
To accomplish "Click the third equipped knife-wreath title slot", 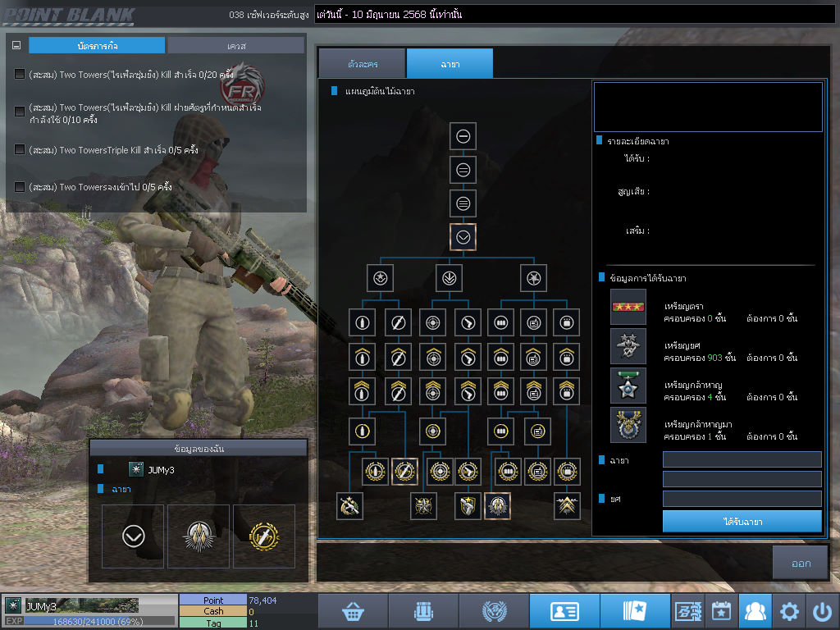I will click(x=264, y=536).
